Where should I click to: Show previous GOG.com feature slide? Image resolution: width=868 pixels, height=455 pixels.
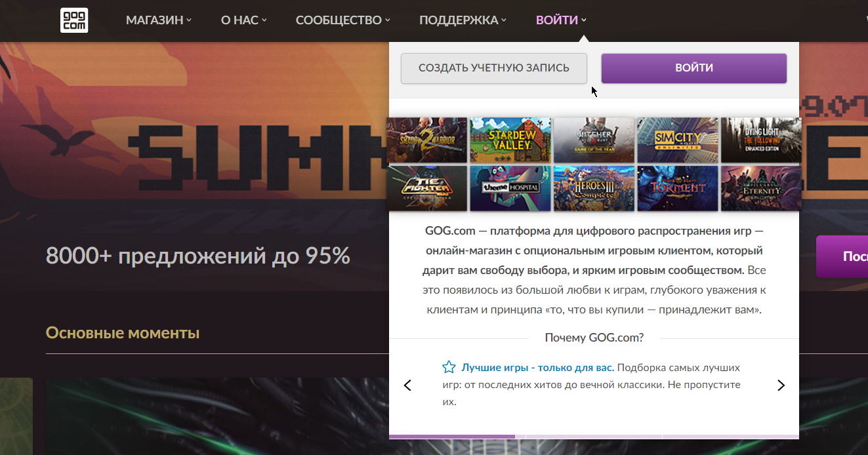407,385
